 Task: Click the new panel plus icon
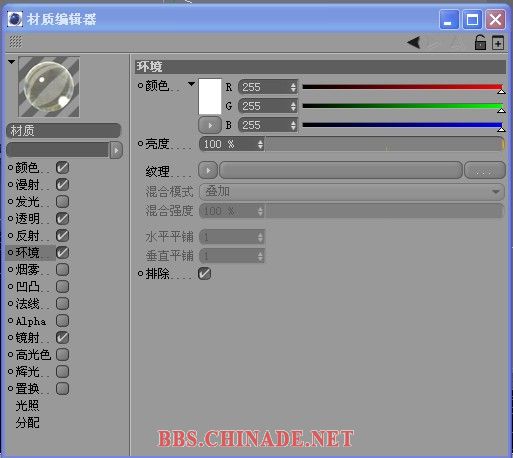coord(498,42)
